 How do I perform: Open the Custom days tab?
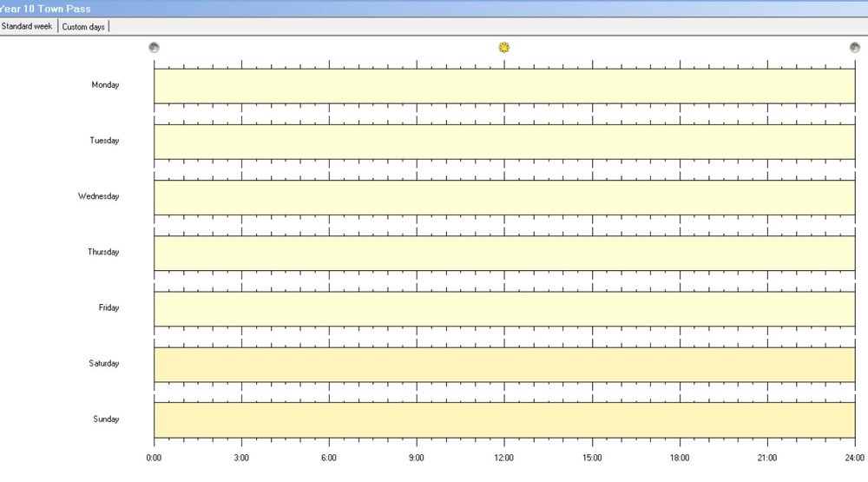(83, 27)
